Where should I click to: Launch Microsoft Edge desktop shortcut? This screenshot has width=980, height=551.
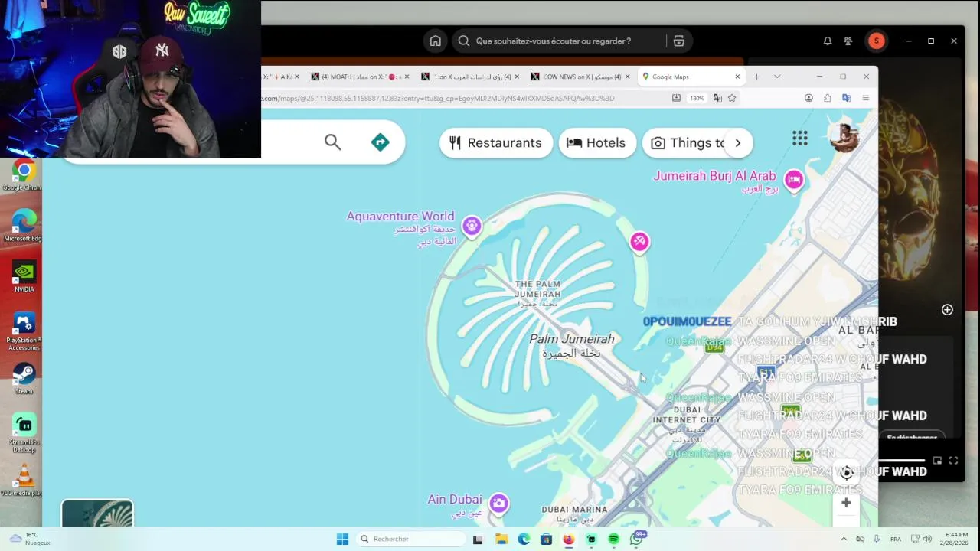pos(23,226)
